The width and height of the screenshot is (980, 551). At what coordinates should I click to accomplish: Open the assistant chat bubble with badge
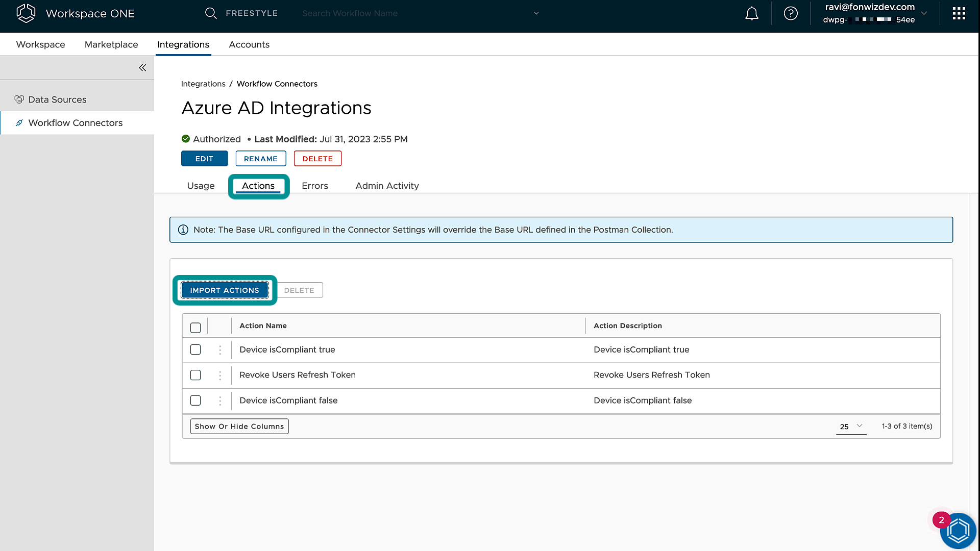pos(958,531)
